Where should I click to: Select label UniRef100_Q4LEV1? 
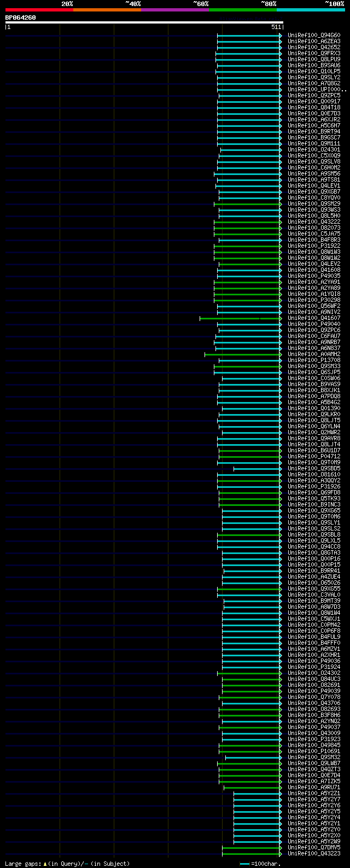pyautogui.click(x=314, y=185)
